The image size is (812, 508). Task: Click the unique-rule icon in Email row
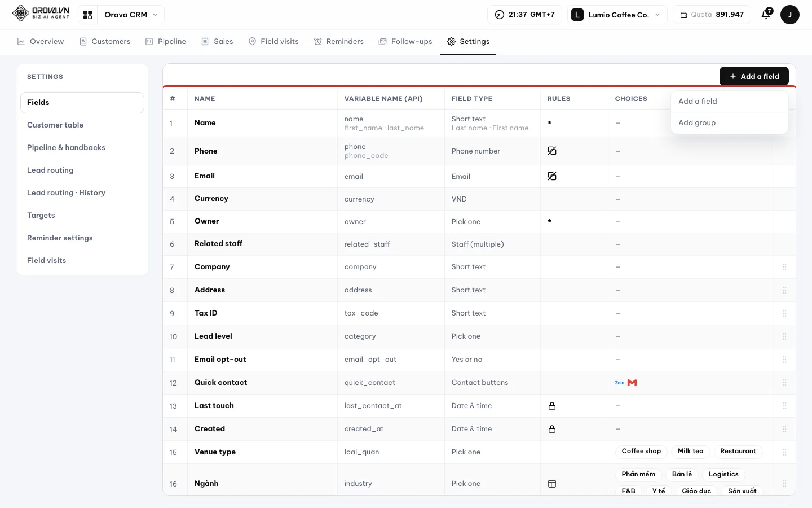(x=552, y=176)
